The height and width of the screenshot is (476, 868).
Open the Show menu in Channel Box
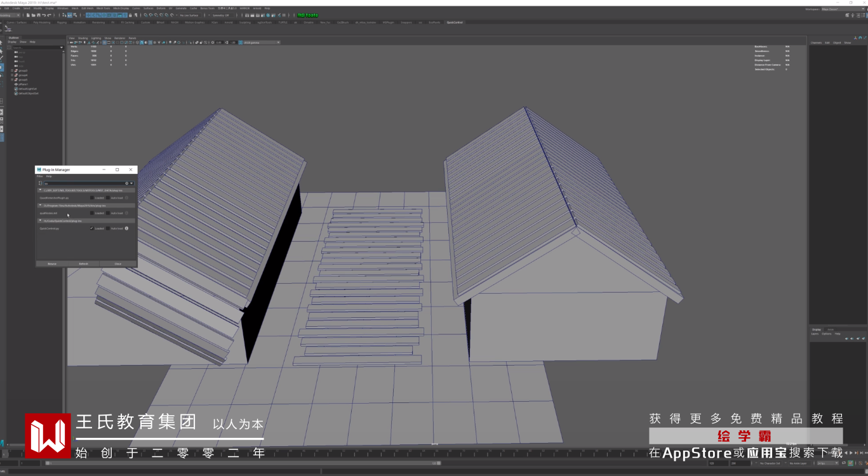pos(847,43)
